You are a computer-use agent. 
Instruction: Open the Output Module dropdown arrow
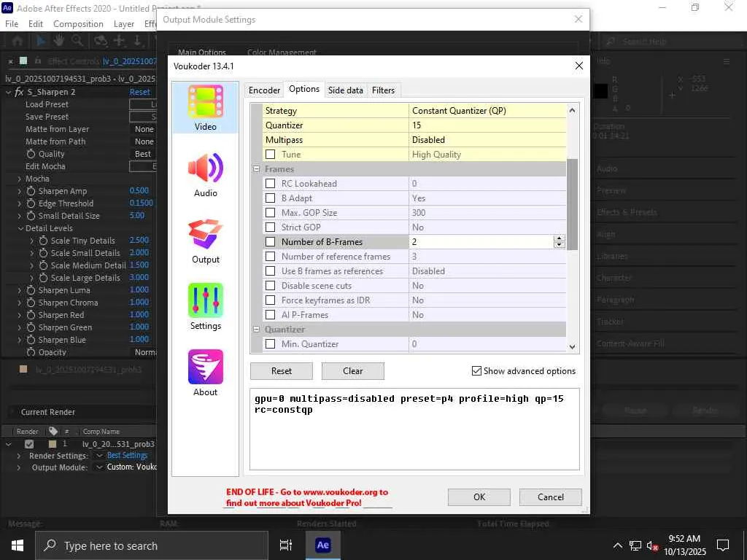(99, 467)
